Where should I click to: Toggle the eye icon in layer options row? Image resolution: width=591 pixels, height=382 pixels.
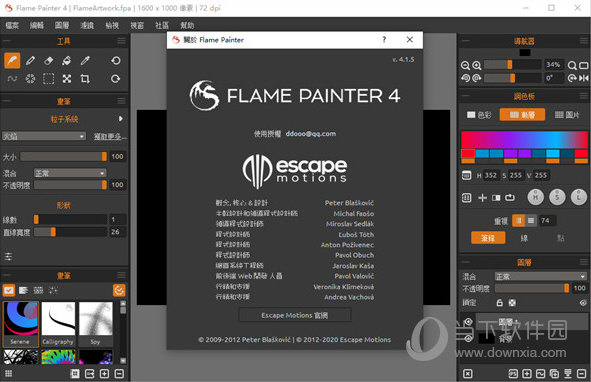(x=583, y=302)
